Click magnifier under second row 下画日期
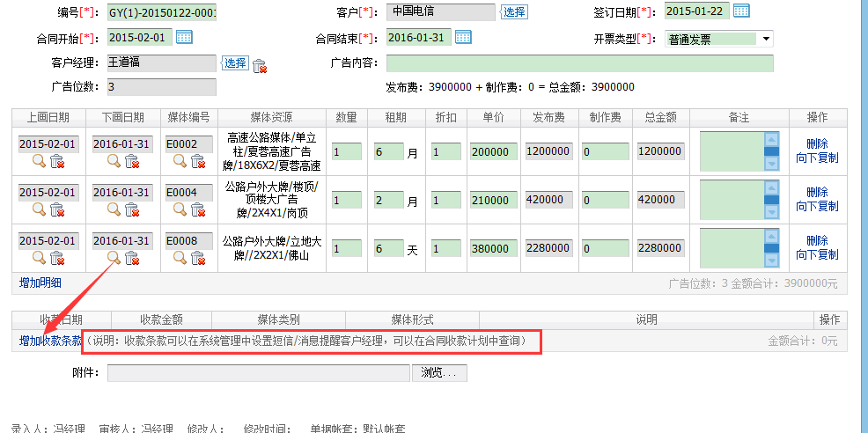 click(114, 209)
